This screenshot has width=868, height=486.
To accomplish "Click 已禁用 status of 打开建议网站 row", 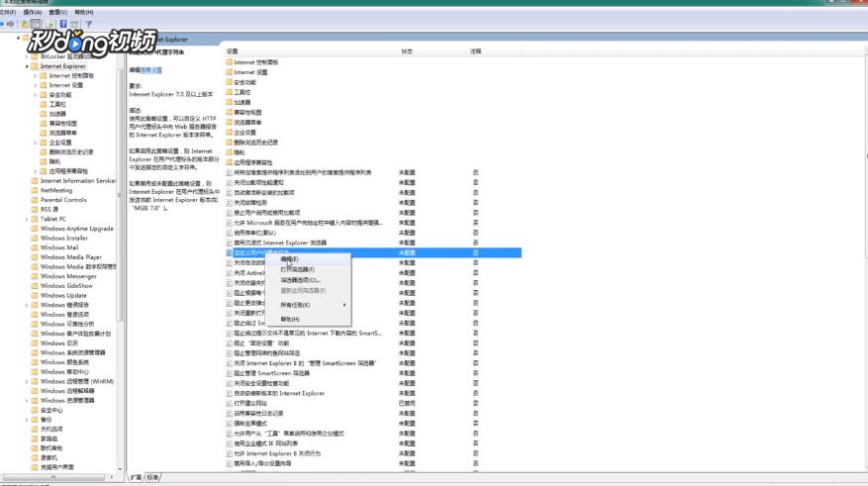I will [x=407, y=403].
